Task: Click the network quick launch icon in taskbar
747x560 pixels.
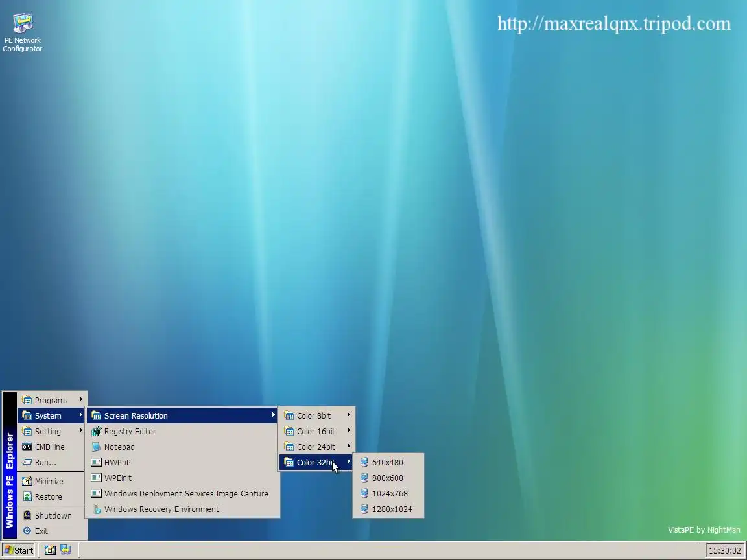Action: coord(65,550)
